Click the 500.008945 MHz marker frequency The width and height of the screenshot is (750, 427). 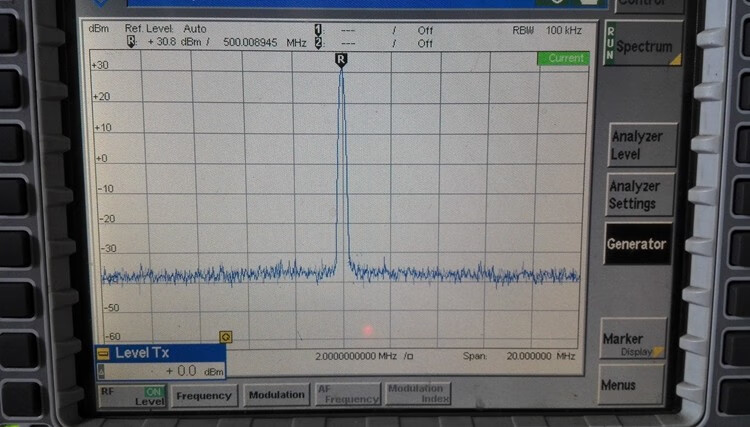pos(265,43)
